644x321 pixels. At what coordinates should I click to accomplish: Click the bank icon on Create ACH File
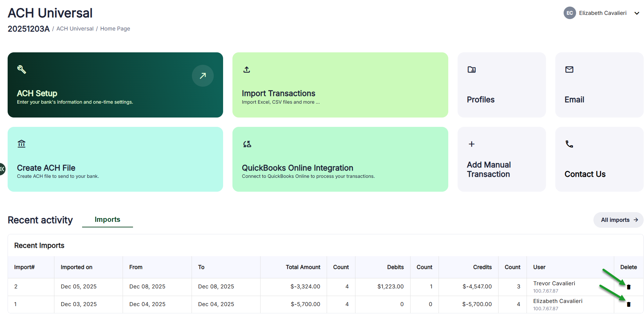coord(21,144)
